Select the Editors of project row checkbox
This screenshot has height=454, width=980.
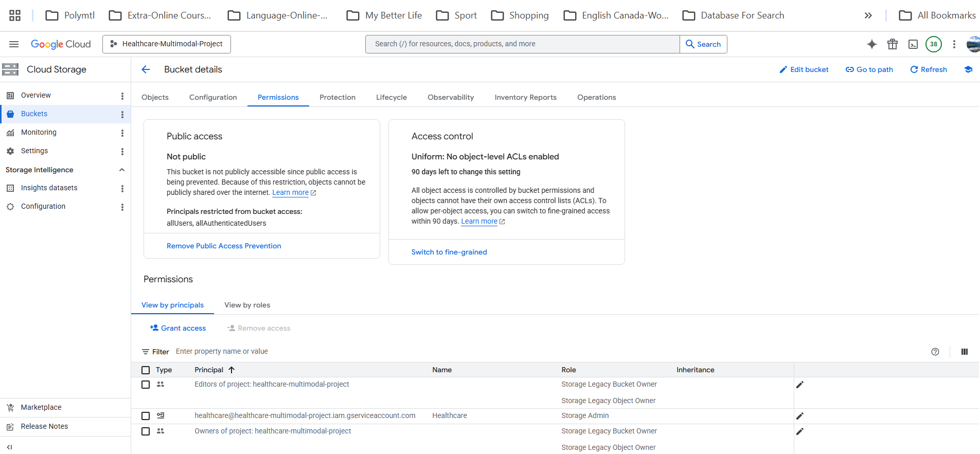pos(146,385)
